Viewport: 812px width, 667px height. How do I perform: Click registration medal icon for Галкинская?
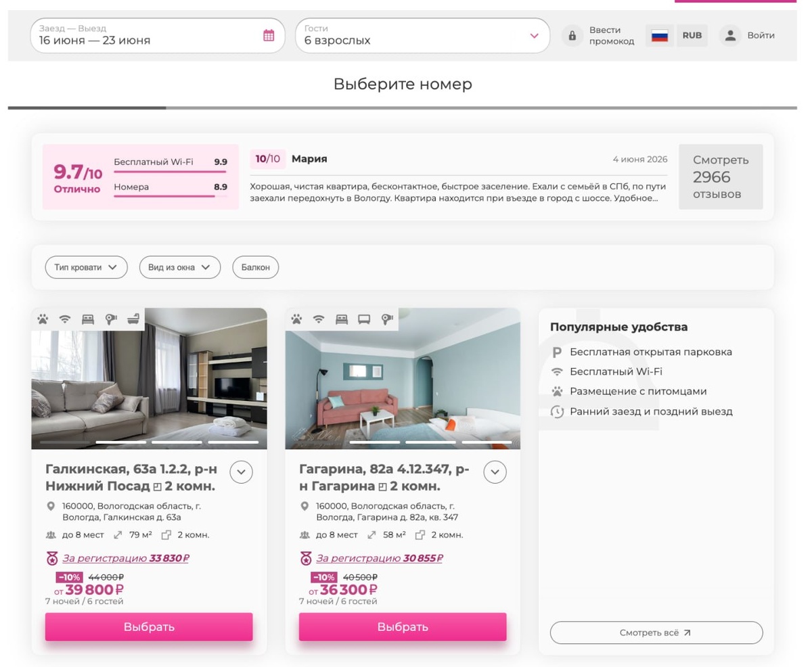tap(52, 559)
